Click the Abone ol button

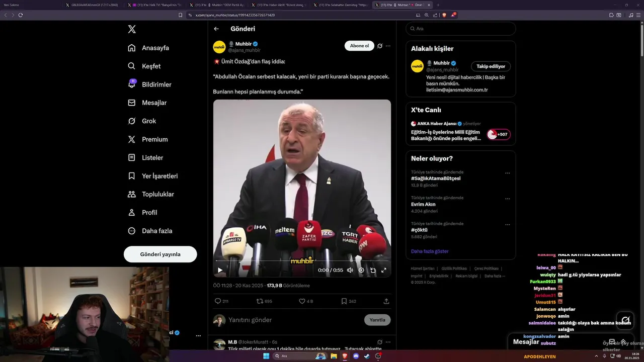coord(359,46)
